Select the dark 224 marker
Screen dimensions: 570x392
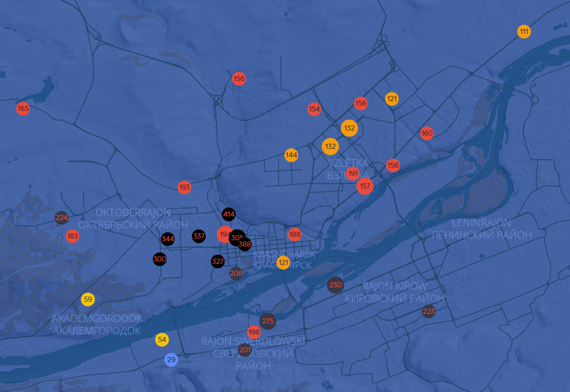(61, 218)
